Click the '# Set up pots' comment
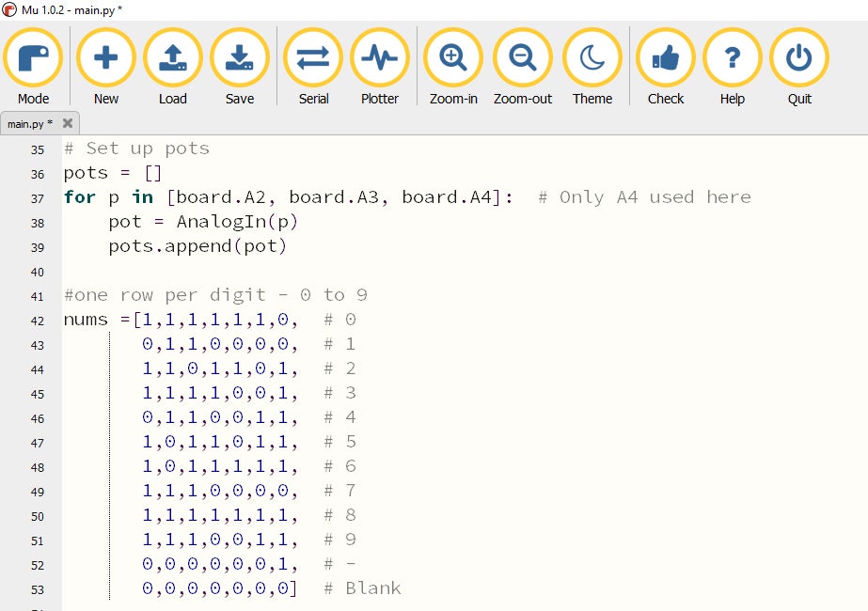Image resolution: width=868 pixels, height=611 pixels. (x=136, y=149)
